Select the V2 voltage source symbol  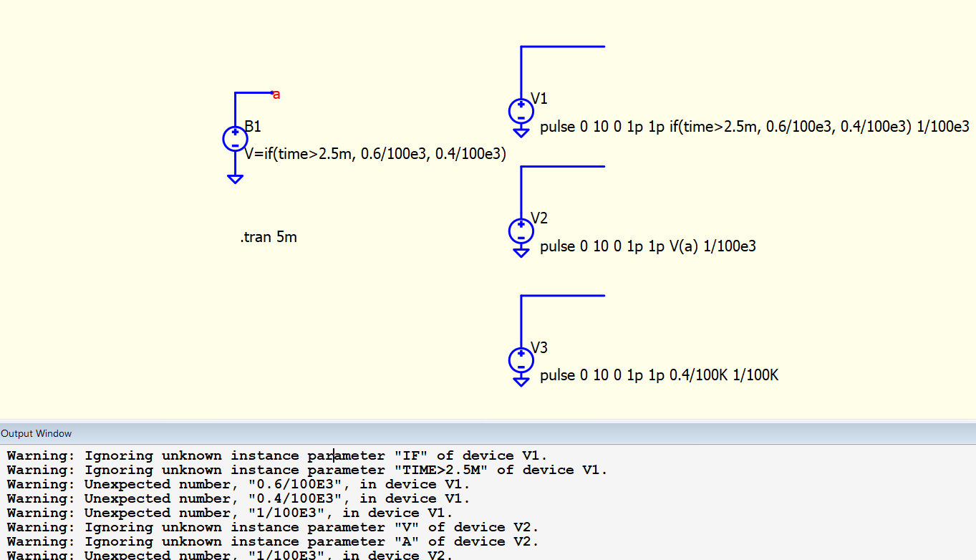tap(521, 231)
